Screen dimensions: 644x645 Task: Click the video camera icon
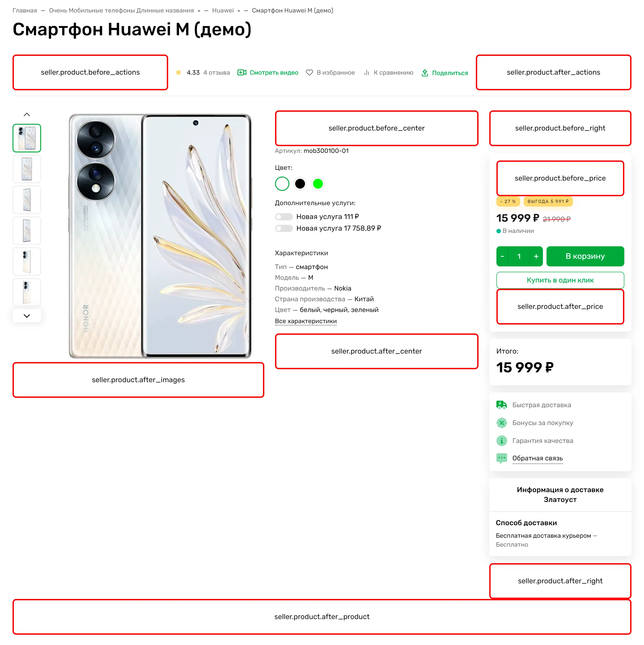[241, 72]
